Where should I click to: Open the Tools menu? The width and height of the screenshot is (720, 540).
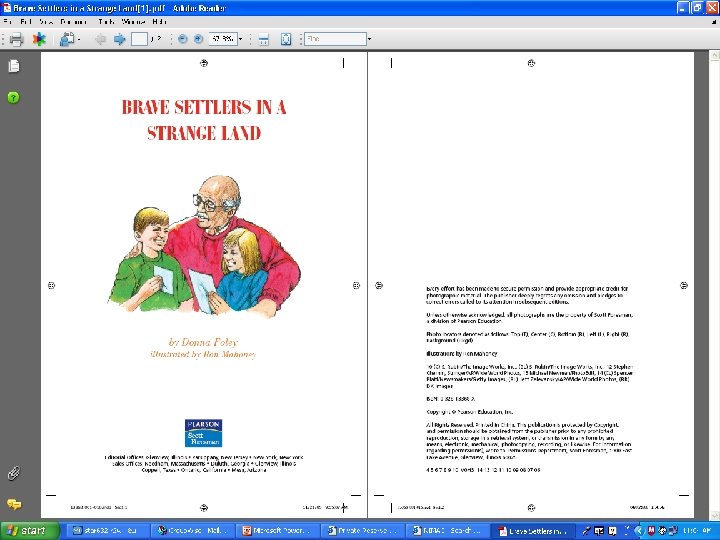tap(106, 22)
